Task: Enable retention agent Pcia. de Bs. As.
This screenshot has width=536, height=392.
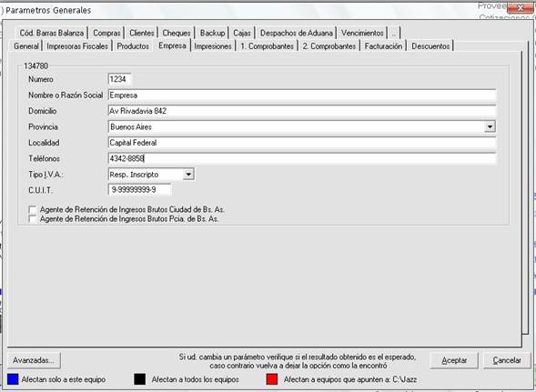Action: click(x=33, y=218)
